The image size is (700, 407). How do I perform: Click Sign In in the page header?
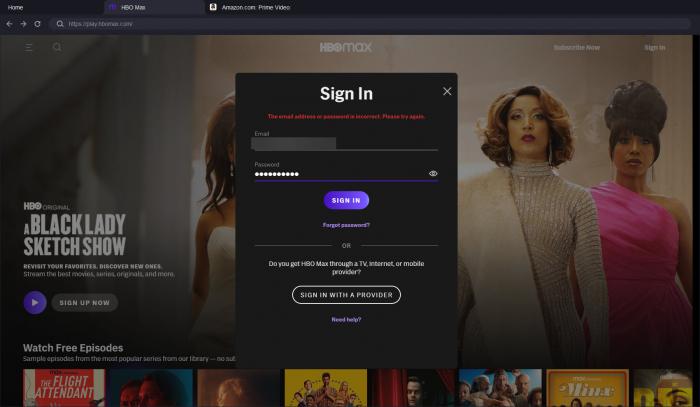click(x=654, y=48)
